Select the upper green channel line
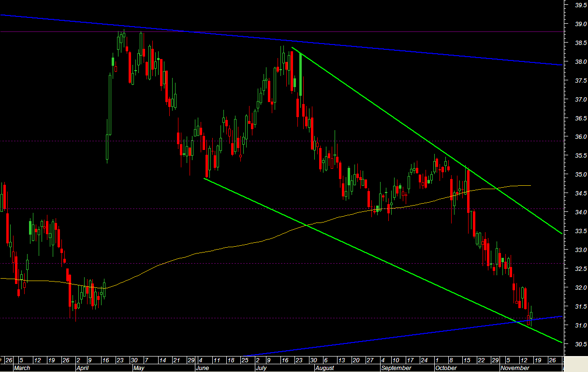The image size is (588, 372). [427, 141]
